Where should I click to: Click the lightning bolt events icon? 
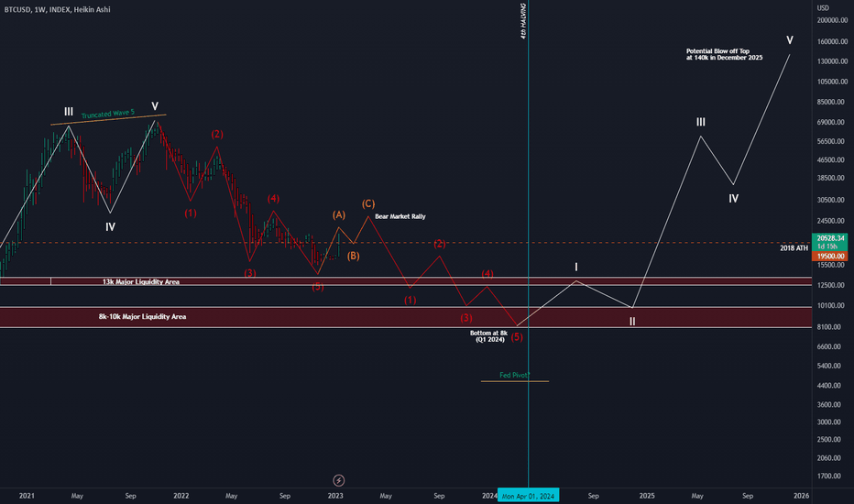coord(338,480)
